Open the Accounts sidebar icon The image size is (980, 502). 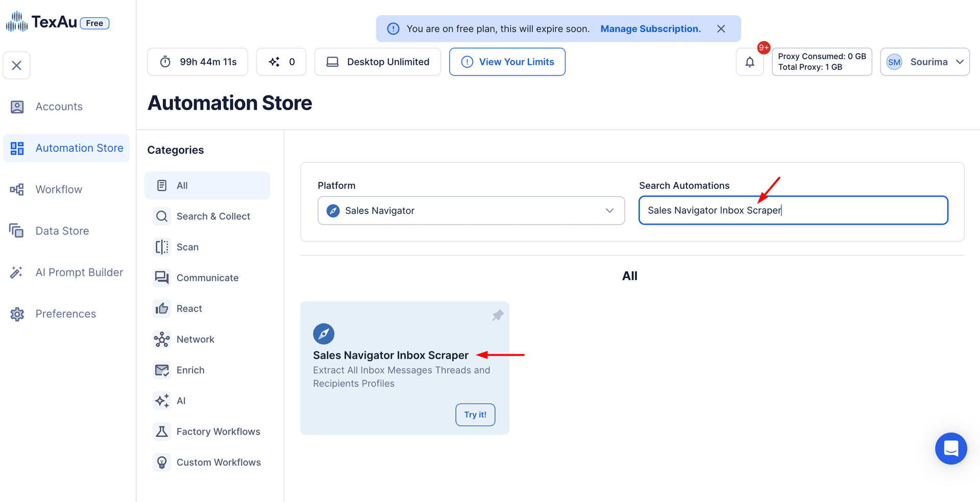(x=17, y=107)
